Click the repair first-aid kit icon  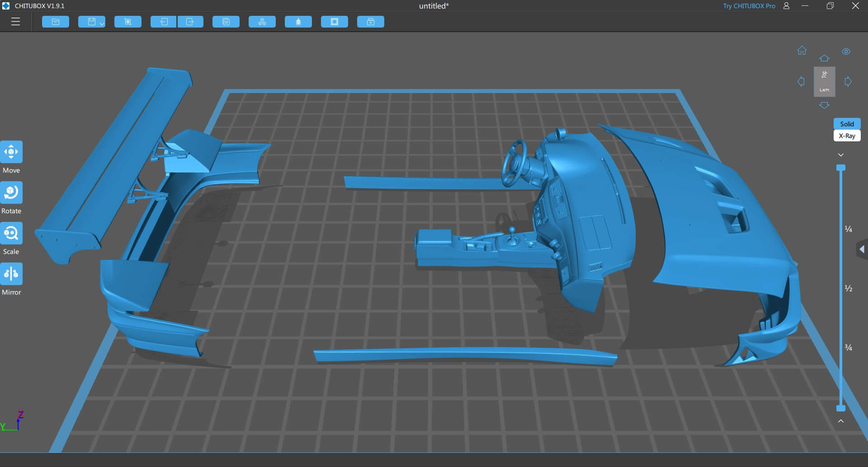371,22
